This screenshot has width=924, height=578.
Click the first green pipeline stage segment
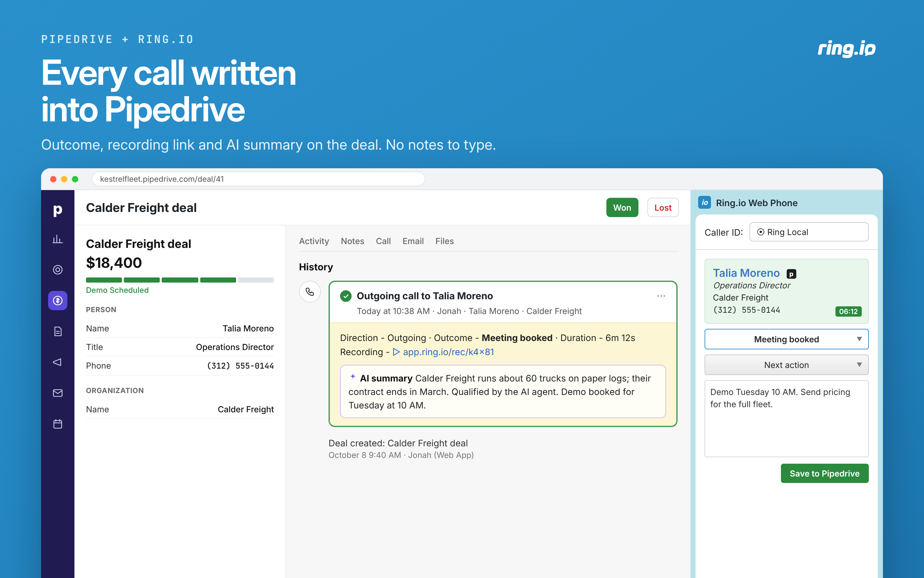104,280
